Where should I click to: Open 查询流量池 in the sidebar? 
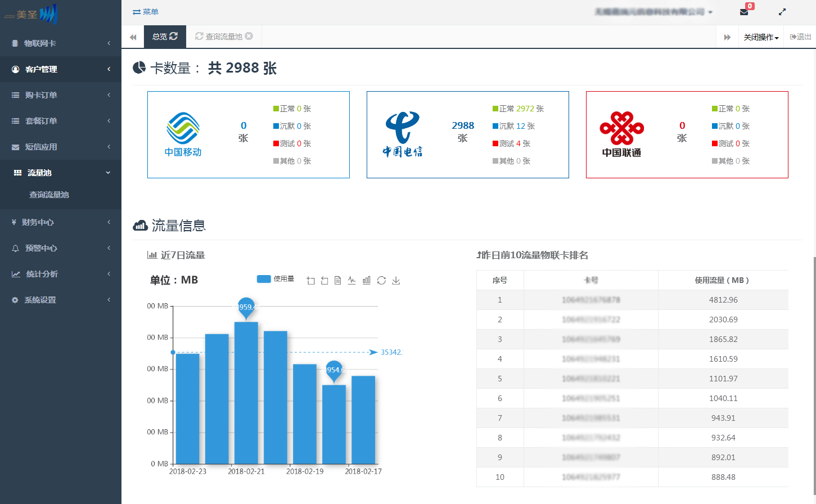tap(49, 195)
